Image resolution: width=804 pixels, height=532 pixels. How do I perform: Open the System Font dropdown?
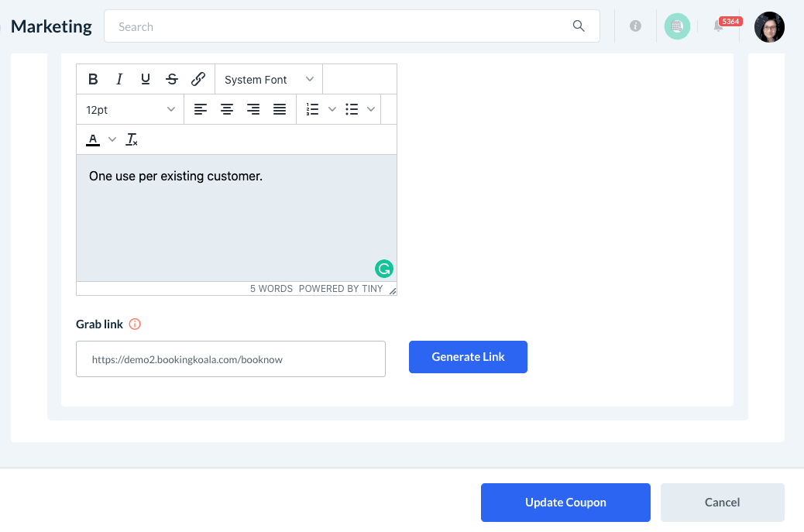click(269, 79)
